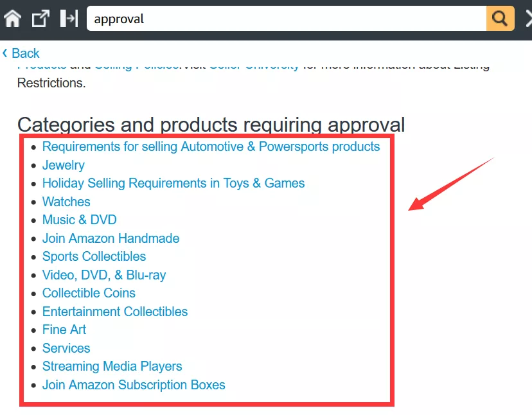Click the 'Restrictions.' paragraph text

click(51, 83)
